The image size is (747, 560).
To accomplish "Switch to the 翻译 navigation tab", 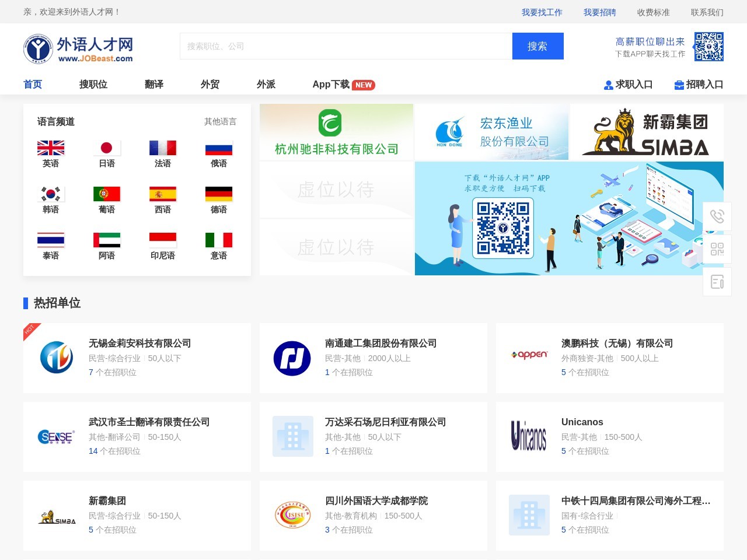I will [154, 85].
